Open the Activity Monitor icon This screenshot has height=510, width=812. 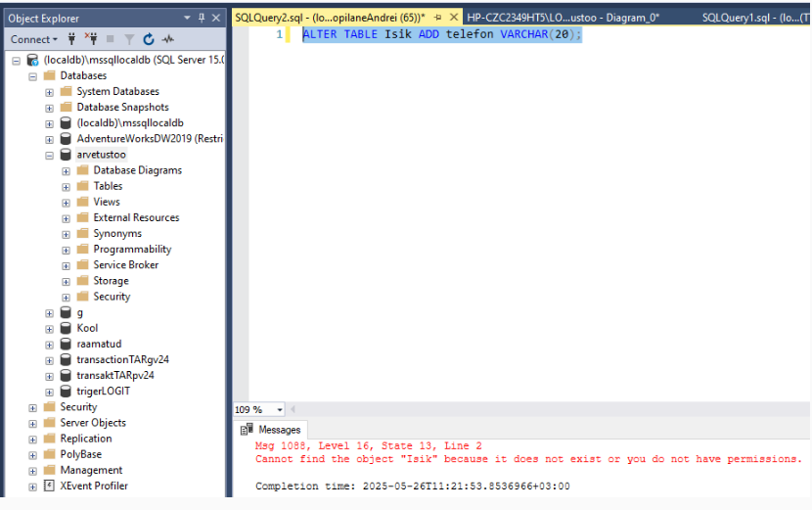tap(167, 39)
